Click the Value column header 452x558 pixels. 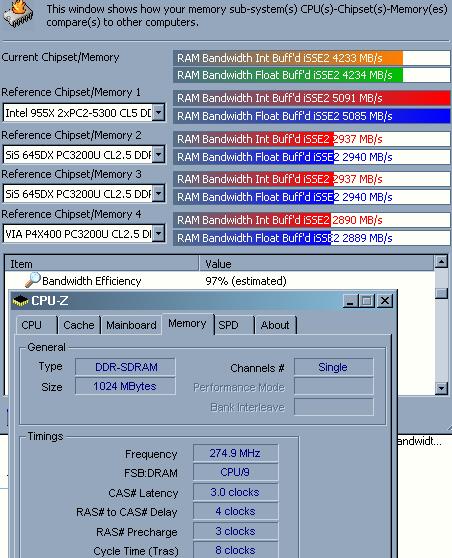(317, 263)
